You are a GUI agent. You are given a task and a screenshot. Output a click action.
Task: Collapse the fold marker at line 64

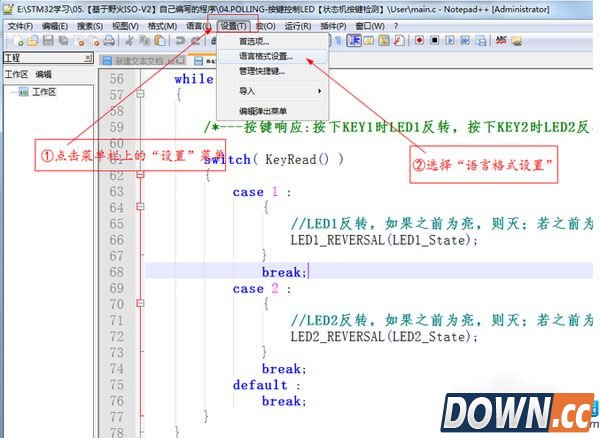[140, 207]
